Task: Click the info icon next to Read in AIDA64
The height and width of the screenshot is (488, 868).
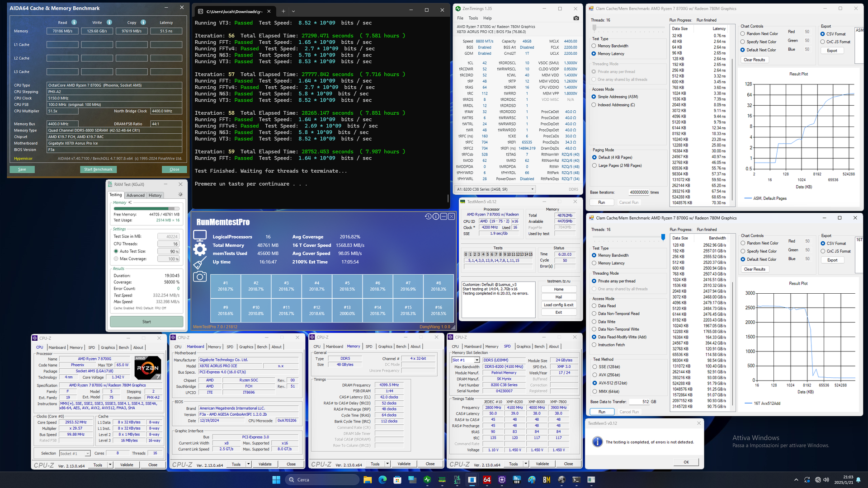Action: (74, 22)
